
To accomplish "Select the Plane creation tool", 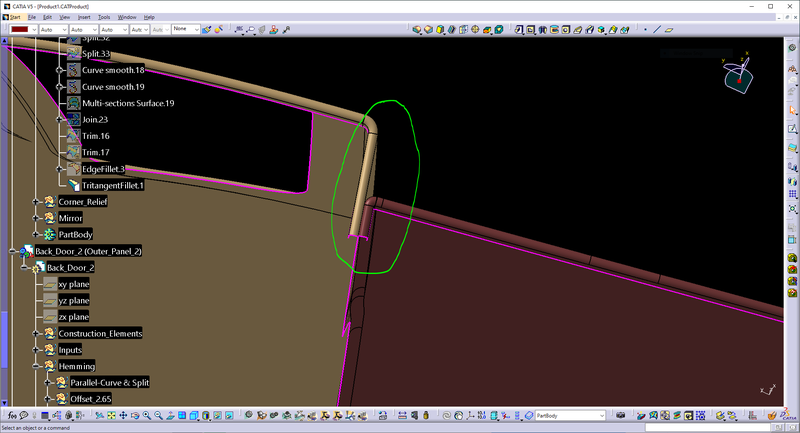I will click(669, 30).
